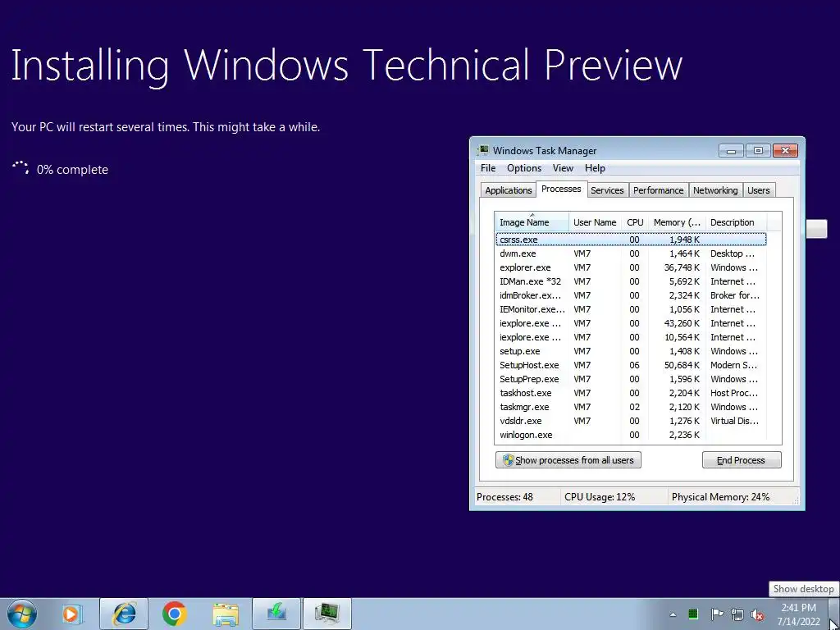Select the SetupHost.exe process
Viewport: 840px width, 630px height.
[631, 365]
